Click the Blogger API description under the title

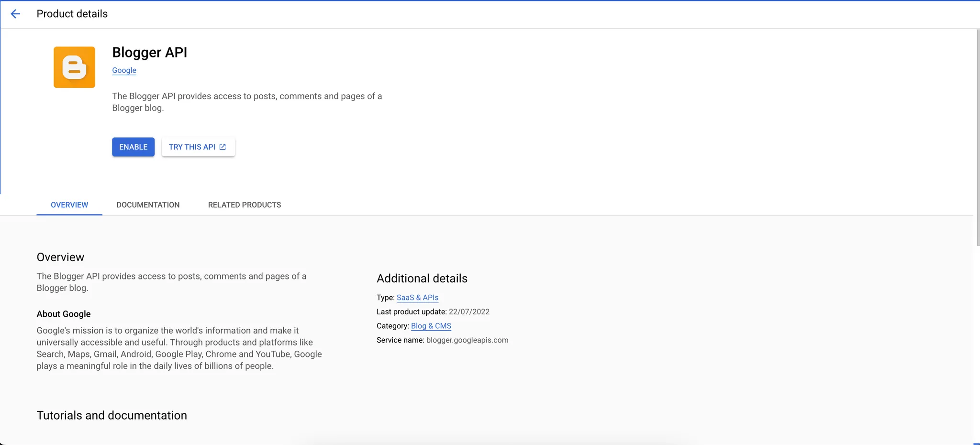247,102
